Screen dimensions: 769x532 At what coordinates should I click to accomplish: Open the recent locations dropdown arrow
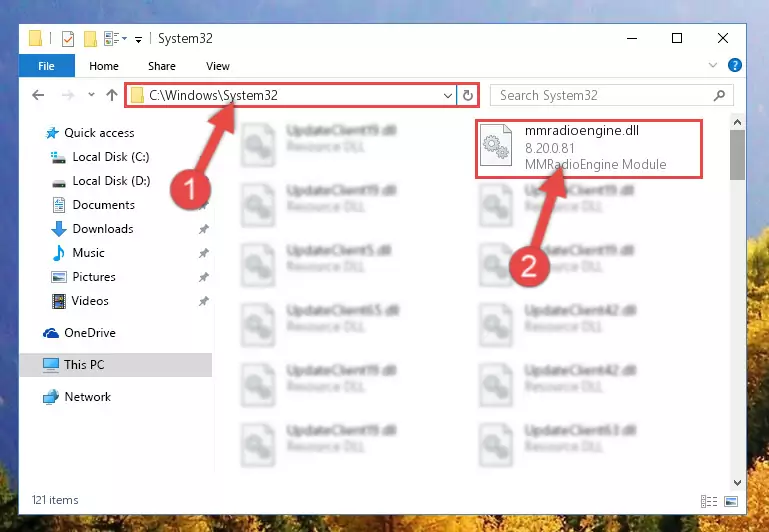point(91,95)
